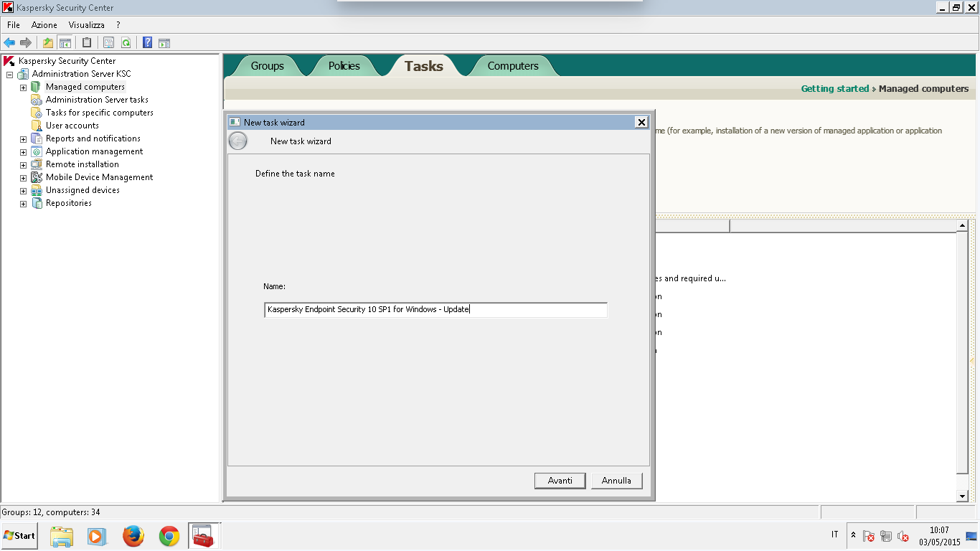
Task: Click the Reports and notifications document icon
Action: (37, 138)
